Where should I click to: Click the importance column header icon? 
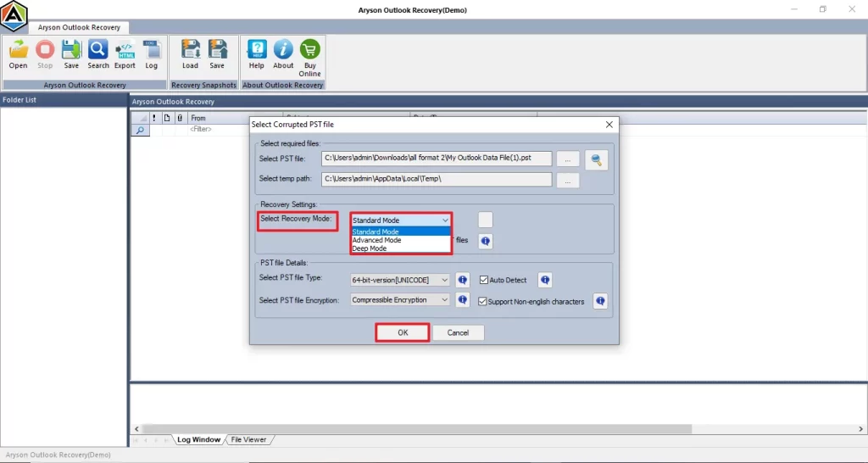click(x=154, y=118)
